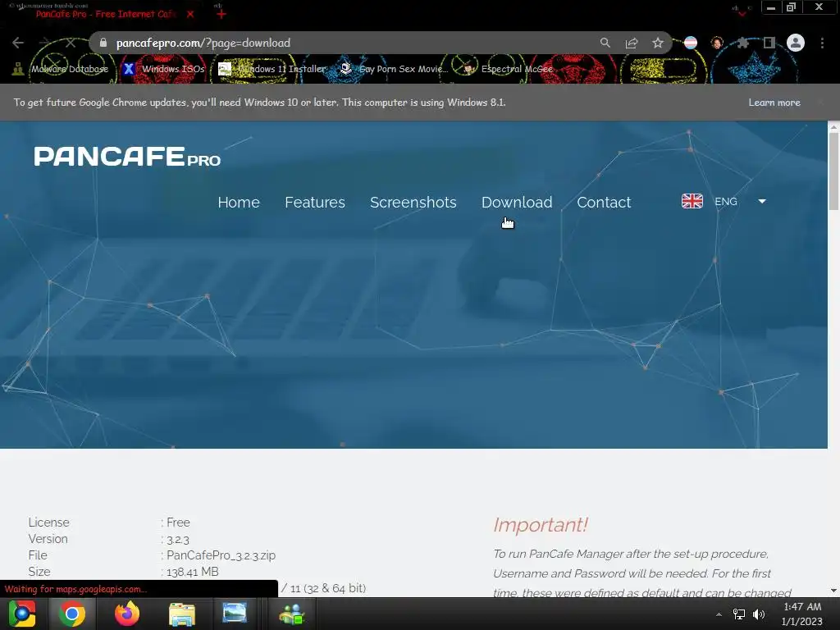
Task: Select the PanCafe Pro browser tab
Action: click(x=106, y=14)
